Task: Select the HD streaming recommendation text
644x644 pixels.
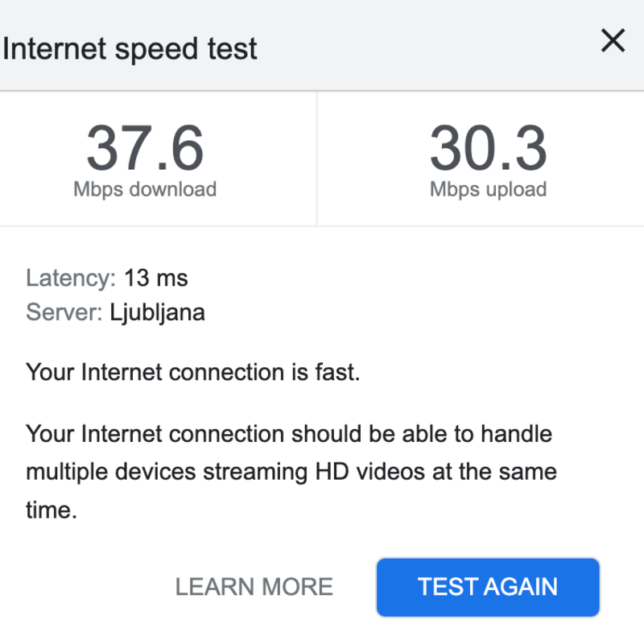Action: (288, 472)
